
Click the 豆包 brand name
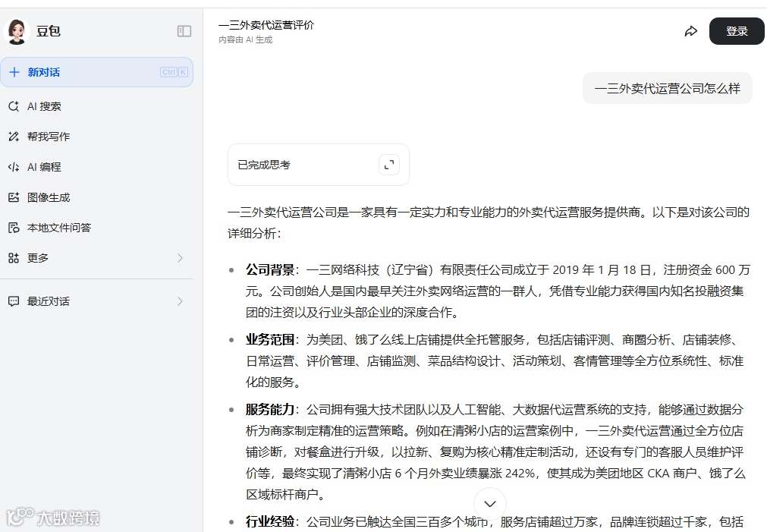coord(49,31)
